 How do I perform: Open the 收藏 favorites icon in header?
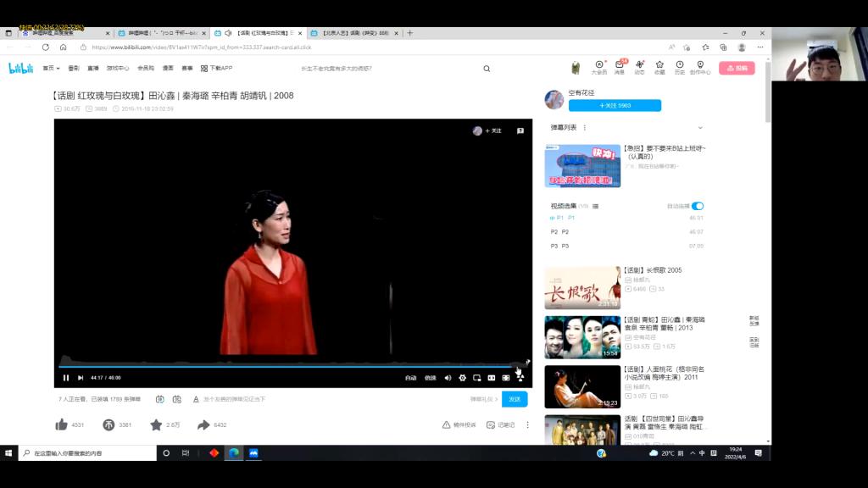[659, 68]
